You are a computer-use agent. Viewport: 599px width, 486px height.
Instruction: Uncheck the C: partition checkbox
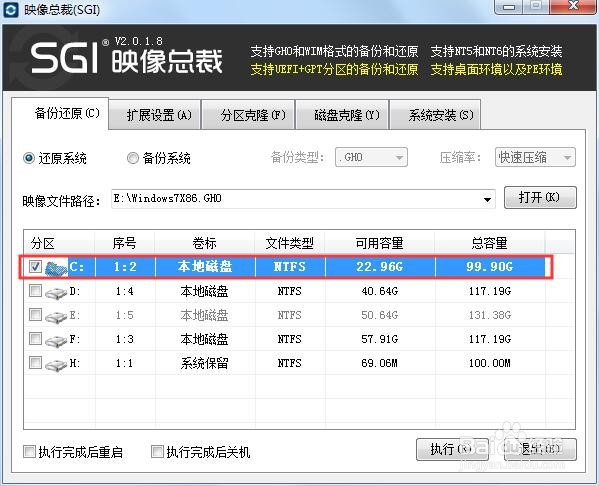[x=35, y=266]
